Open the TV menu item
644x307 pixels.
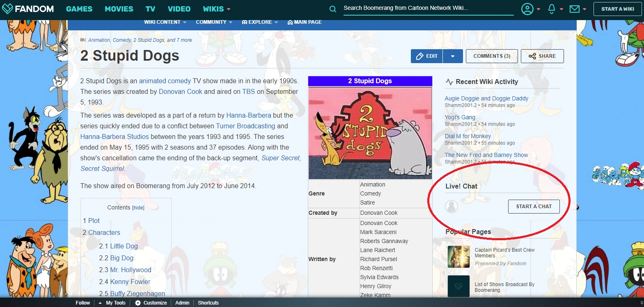(151, 9)
